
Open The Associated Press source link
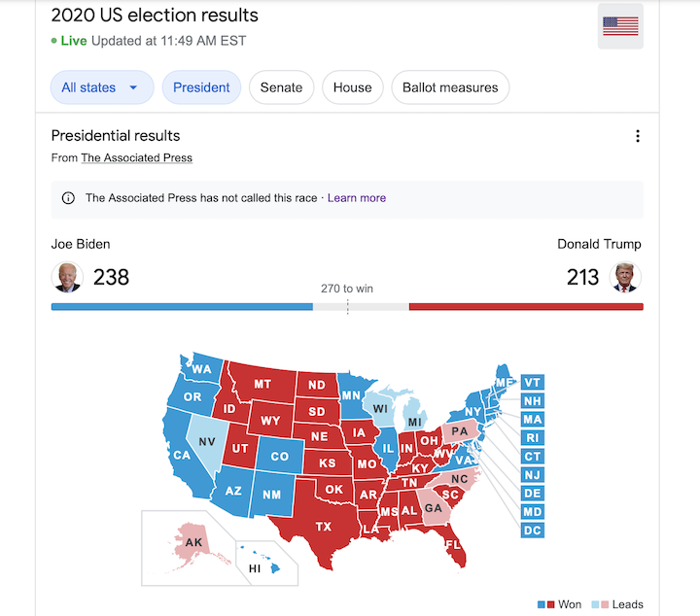pyautogui.click(x=136, y=157)
